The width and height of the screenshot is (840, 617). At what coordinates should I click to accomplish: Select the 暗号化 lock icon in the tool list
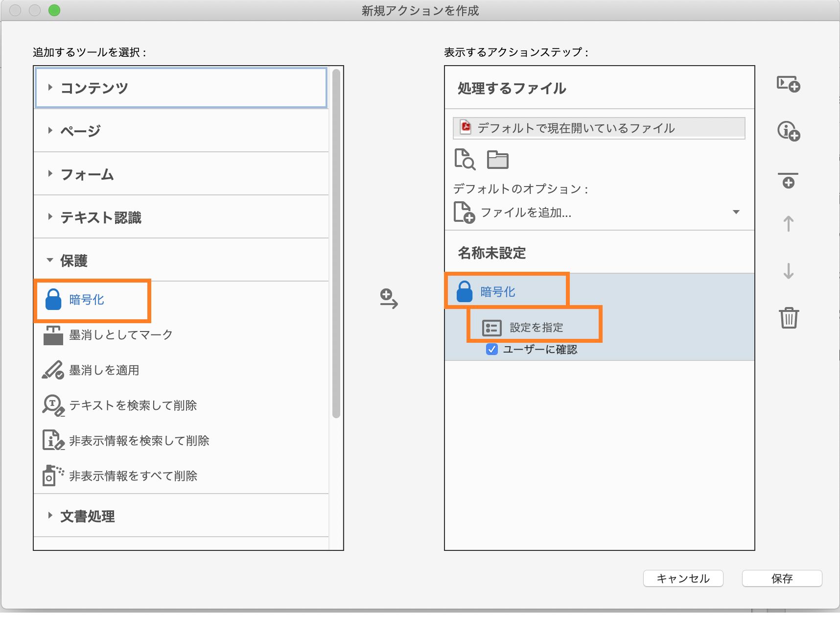53,300
